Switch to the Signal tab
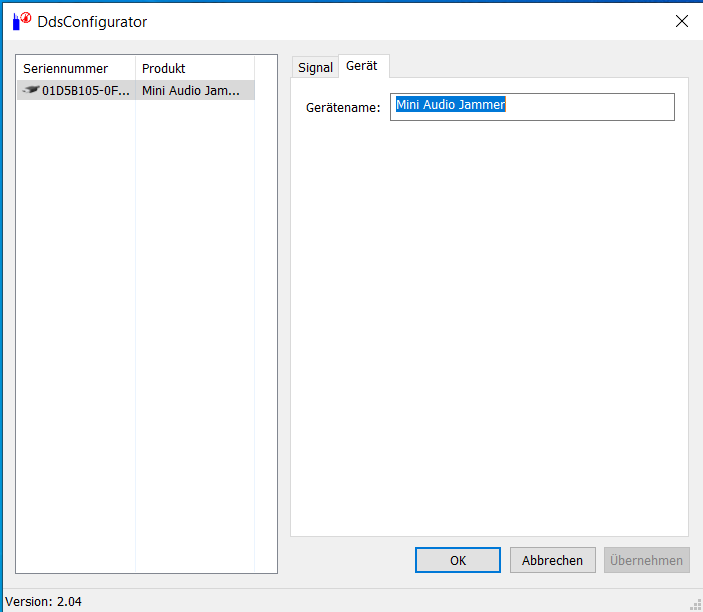The height and width of the screenshot is (612, 703). 315,67
